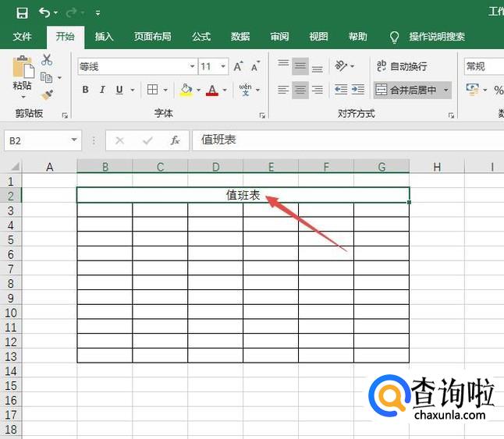Click the Save icon in quick access toolbar
The image size is (504, 439).
tap(22, 13)
